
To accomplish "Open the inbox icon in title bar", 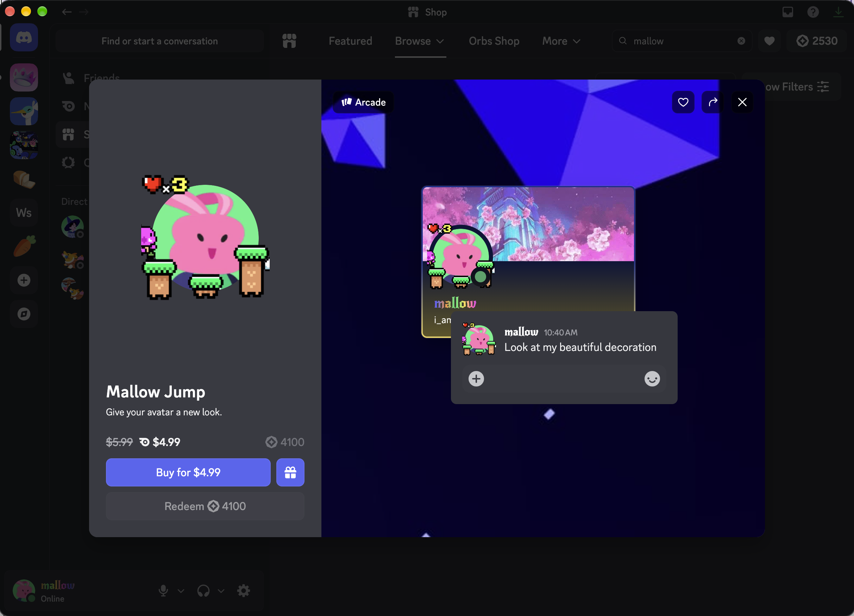I will tap(787, 12).
